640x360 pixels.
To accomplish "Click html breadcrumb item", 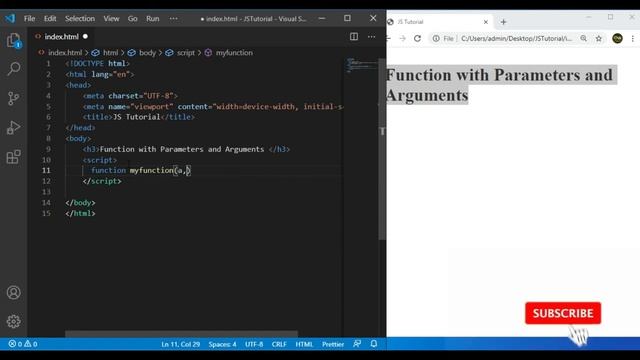I will (110, 53).
